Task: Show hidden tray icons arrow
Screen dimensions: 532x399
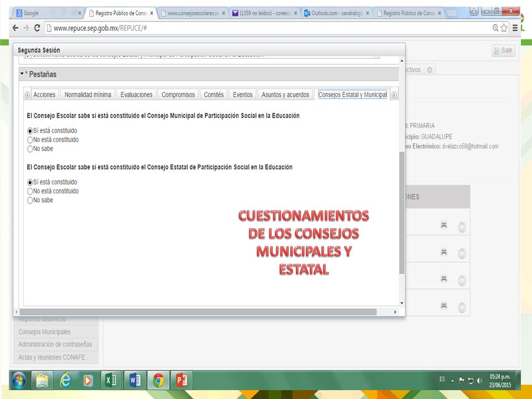Action: (x=452, y=381)
